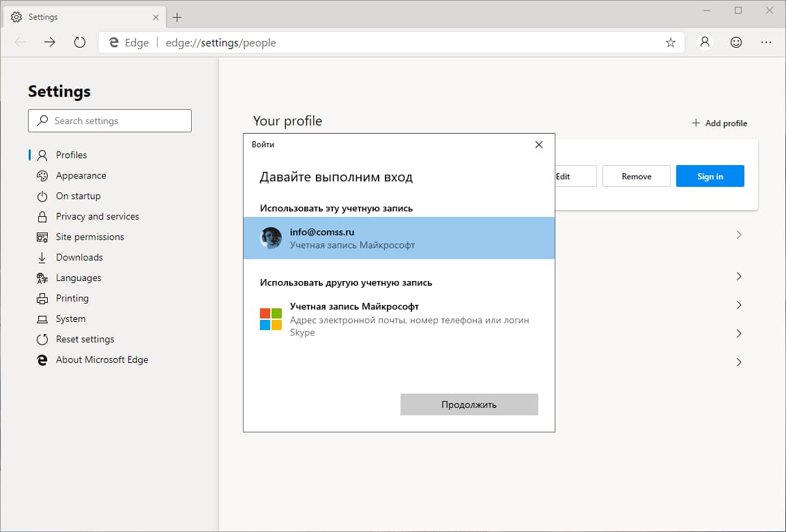Open Privacy and services lock icon
Image resolution: width=786 pixels, height=532 pixels.
coord(42,216)
